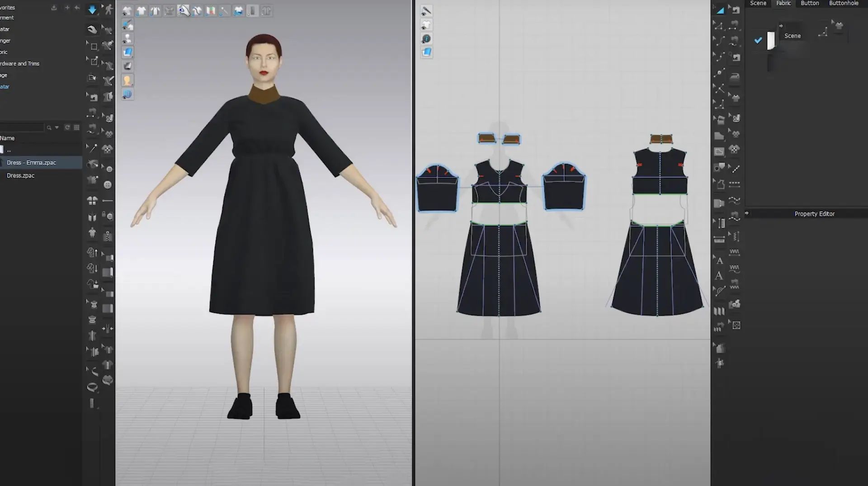The image size is (868, 486).
Task: Activate the avatar display icon below the 3D toolbar
Action: pos(128,80)
